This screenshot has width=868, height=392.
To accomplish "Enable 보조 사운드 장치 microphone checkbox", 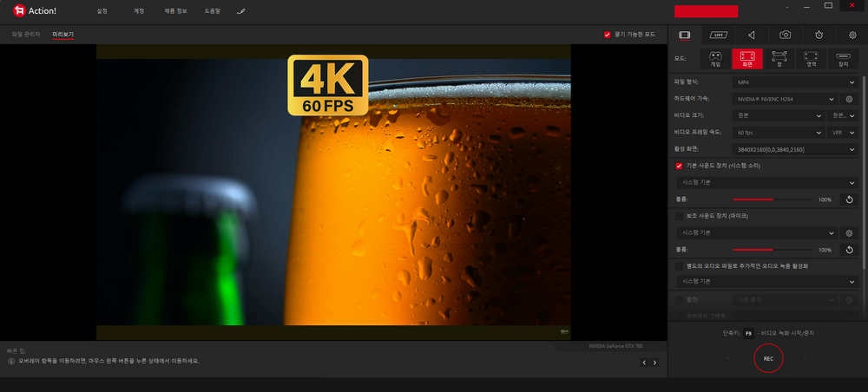I will [679, 215].
